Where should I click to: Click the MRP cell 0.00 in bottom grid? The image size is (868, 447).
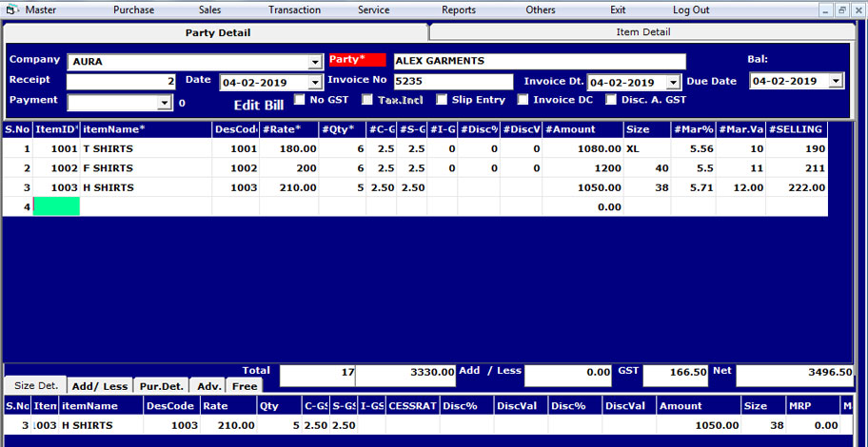click(x=813, y=425)
